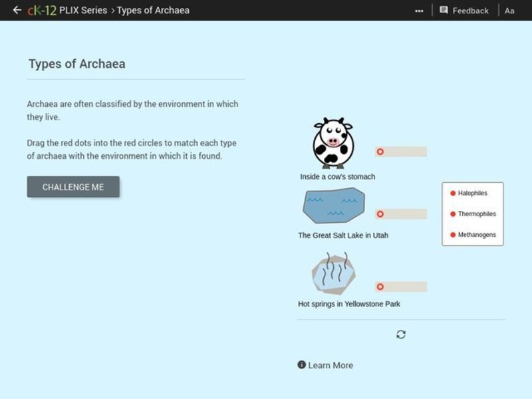This screenshot has height=399, width=532.
Task: Click the red circle beside the cow's stomach
Action: click(380, 152)
